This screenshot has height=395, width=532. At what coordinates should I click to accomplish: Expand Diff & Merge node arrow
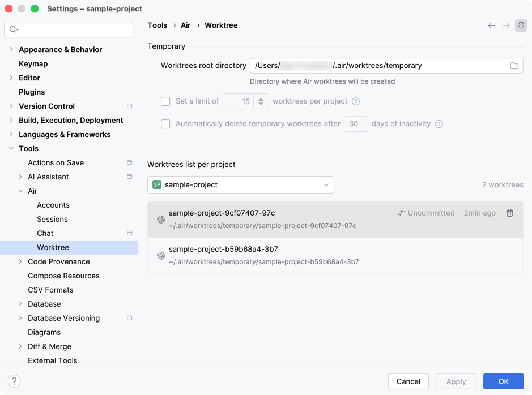point(20,346)
